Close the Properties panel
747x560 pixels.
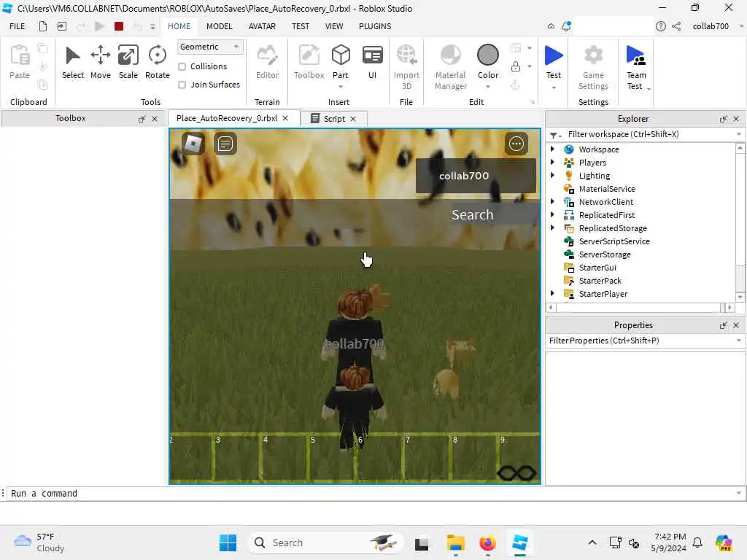point(736,325)
